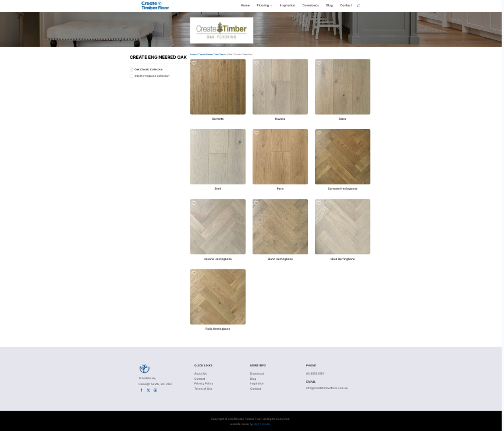Click the 'Sorrento Herringbone' product name text
The width and height of the screenshot is (504, 431).
coord(342,189)
